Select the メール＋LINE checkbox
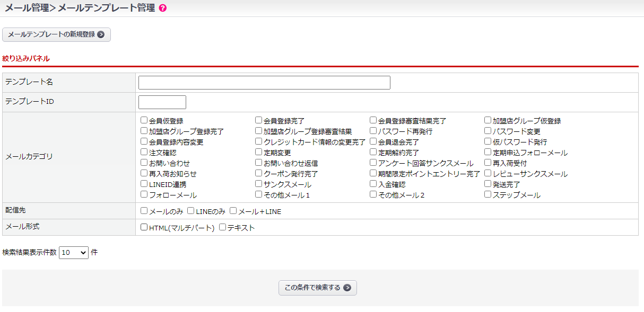 pos(233,211)
